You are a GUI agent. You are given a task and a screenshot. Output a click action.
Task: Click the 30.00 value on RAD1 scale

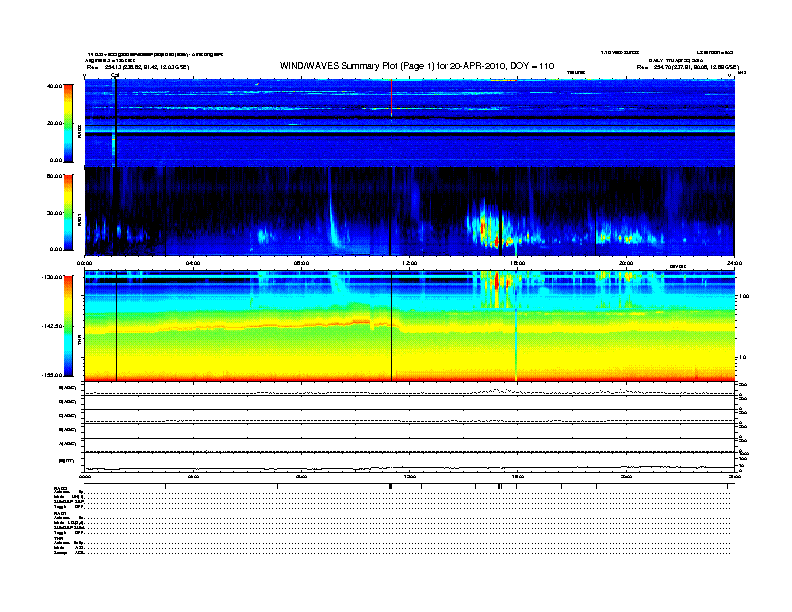click(54, 213)
